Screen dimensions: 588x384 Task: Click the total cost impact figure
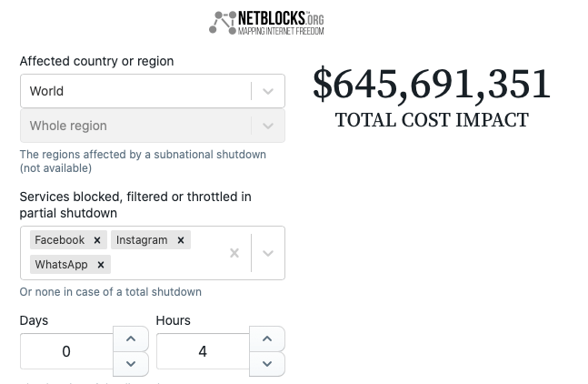pos(432,84)
